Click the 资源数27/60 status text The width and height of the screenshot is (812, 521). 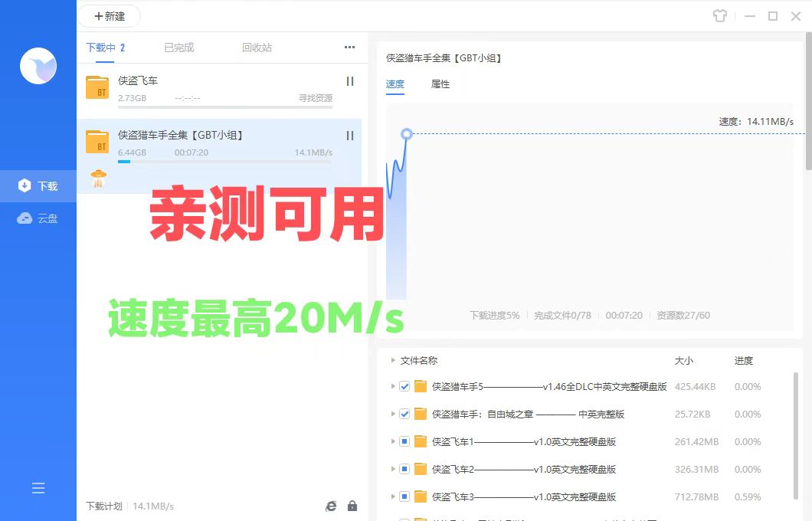(x=683, y=316)
